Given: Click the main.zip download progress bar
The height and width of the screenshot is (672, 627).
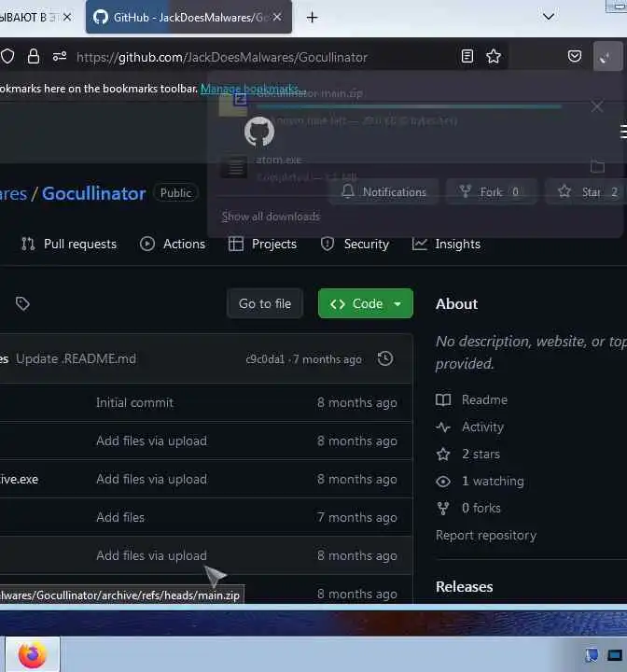Looking at the screenshot, I should [410, 105].
